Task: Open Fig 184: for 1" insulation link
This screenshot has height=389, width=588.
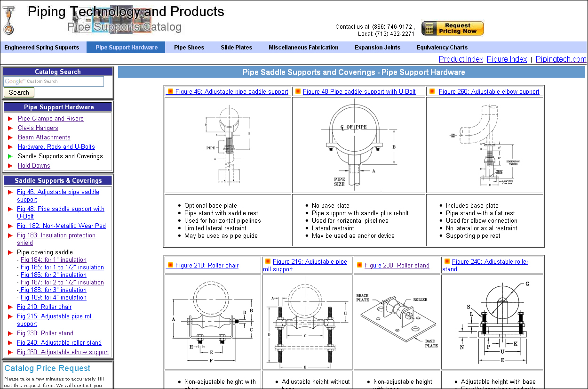Action: (x=54, y=260)
